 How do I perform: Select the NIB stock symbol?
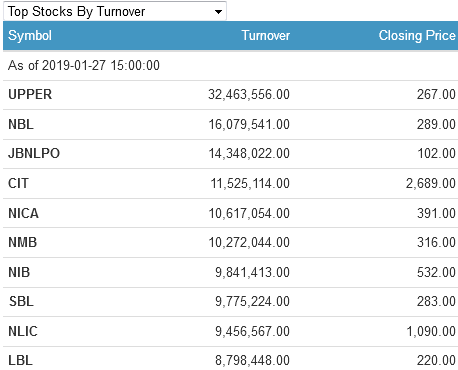point(19,272)
